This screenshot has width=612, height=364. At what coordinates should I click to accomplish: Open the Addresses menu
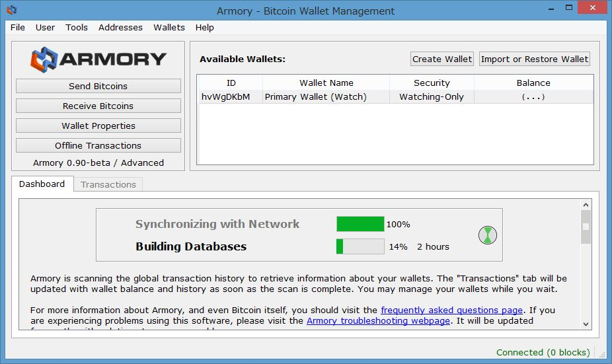[x=120, y=27]
